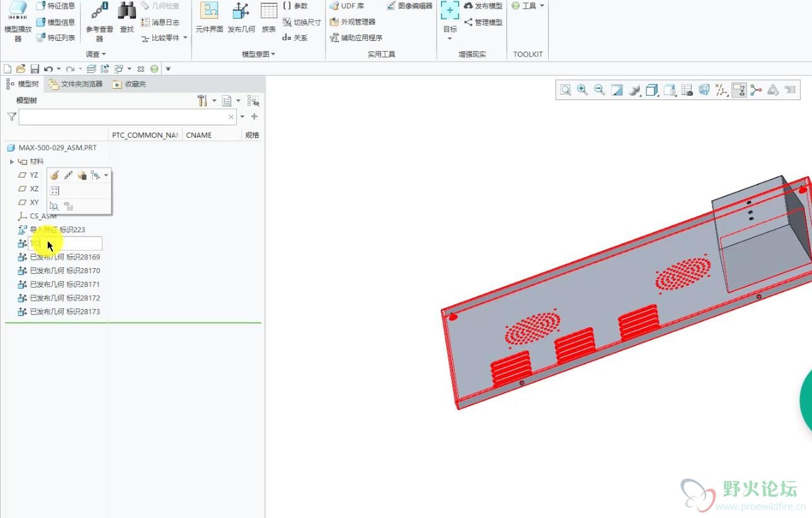Select 已发布几何 标识28173
The height and width of the screenshot is (518, 812).
click(59, 312)
